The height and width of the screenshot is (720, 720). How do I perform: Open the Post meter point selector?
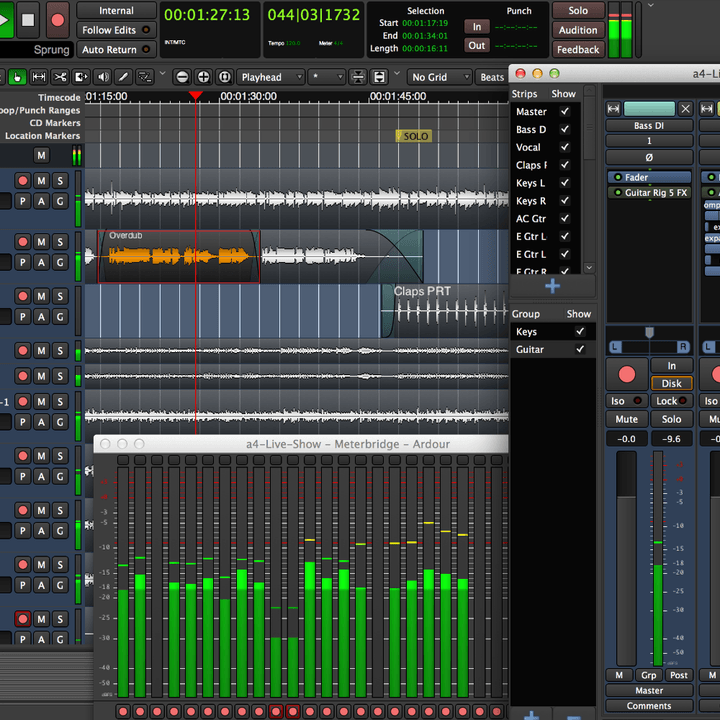coord(679,675)
